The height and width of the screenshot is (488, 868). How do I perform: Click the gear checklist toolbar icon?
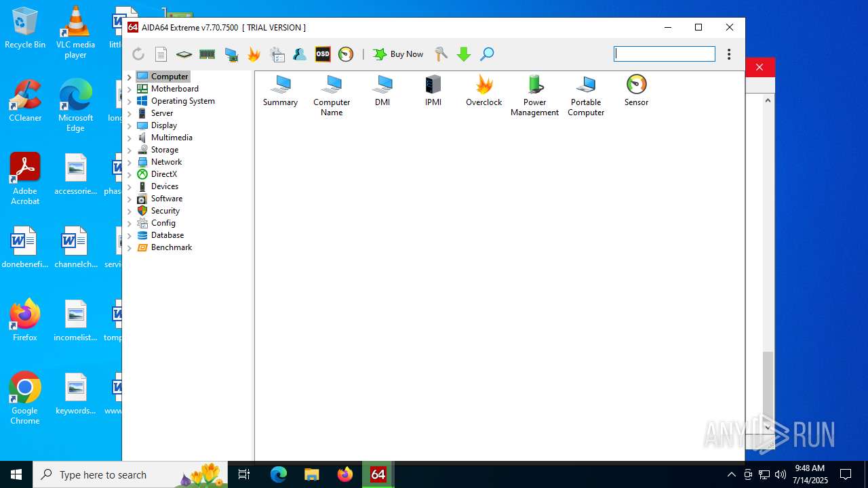point(277,54)
